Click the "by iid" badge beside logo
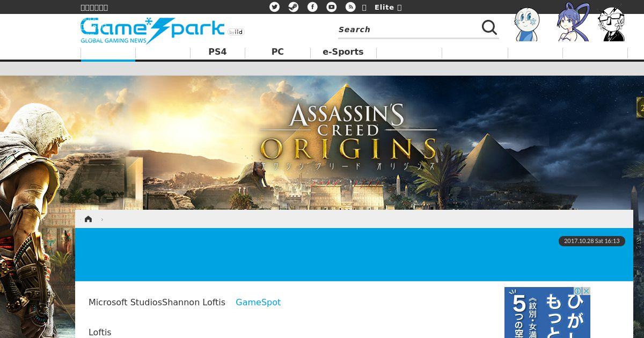The width and height of the screenshot is (644, 338). (x=236, y=32)
